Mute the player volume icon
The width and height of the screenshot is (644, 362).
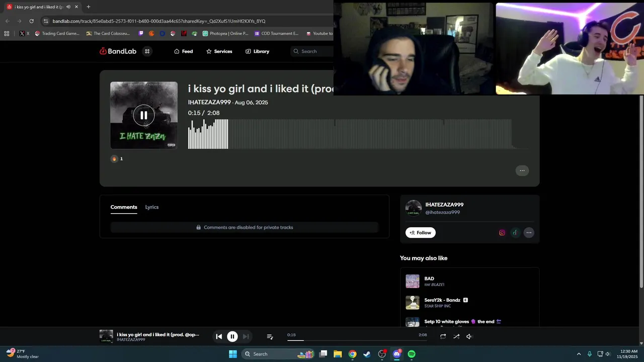pos(469,336)
